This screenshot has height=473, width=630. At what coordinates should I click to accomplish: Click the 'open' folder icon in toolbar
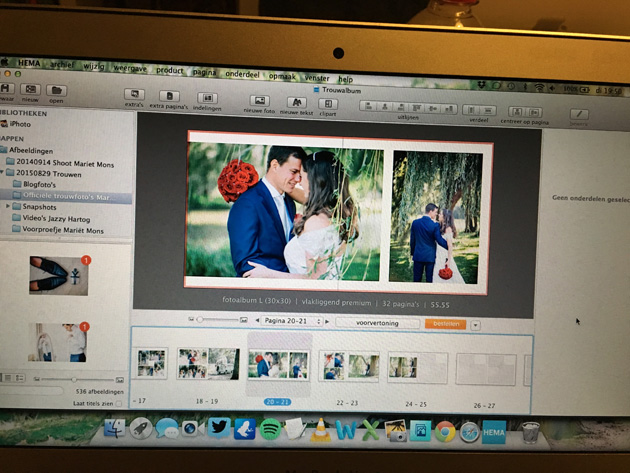(x=56, y=91)
